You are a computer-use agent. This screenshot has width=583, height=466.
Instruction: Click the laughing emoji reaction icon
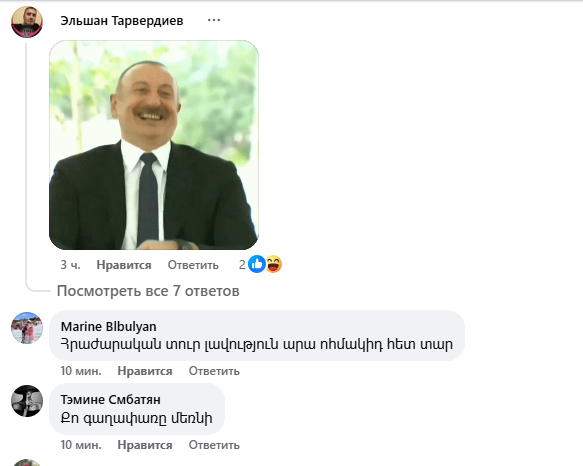pyautogui.click(x=274, y=264)
